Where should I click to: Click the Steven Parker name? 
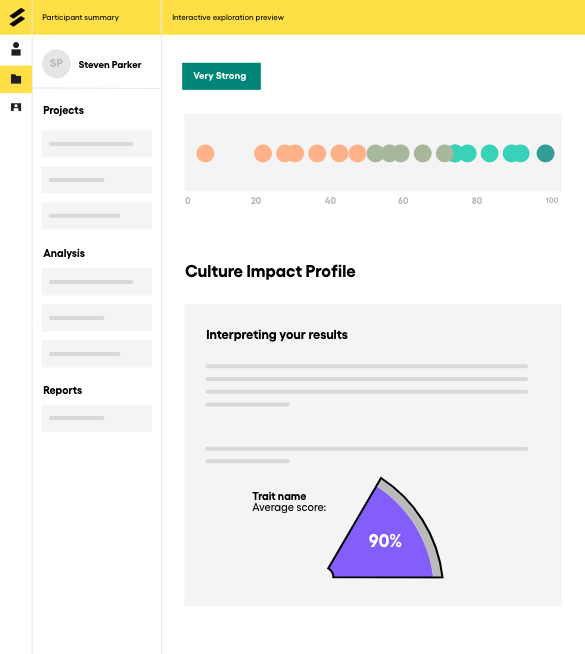[x=110, y=65]
